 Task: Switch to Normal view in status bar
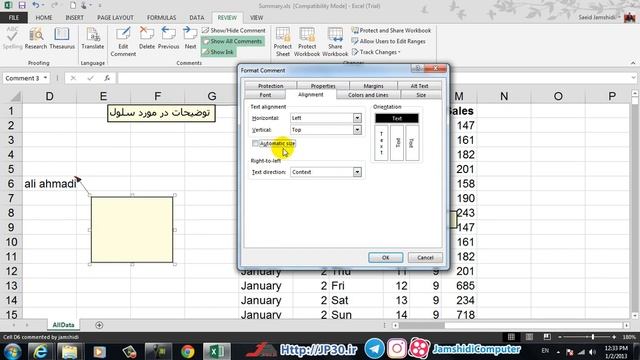tap(511, 337)
